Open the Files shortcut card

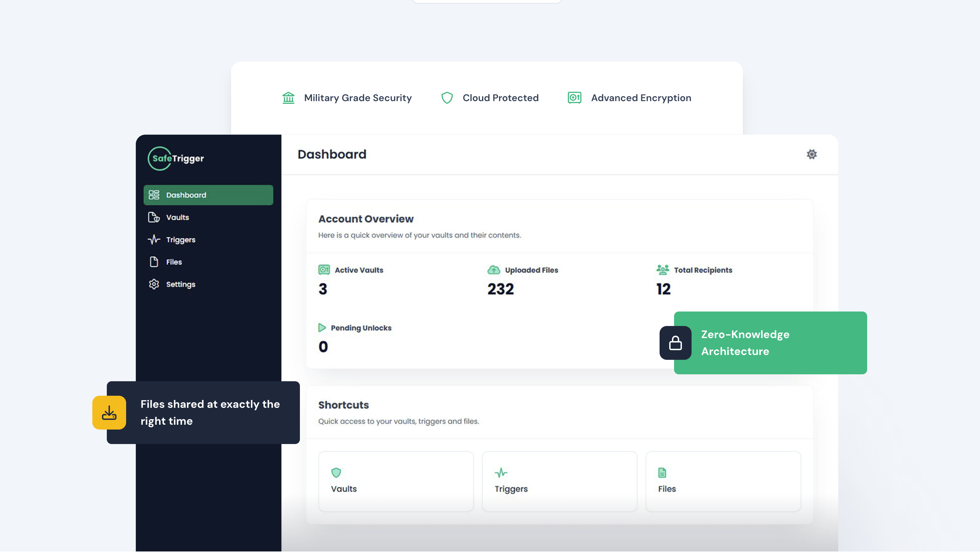pos(723,482)
